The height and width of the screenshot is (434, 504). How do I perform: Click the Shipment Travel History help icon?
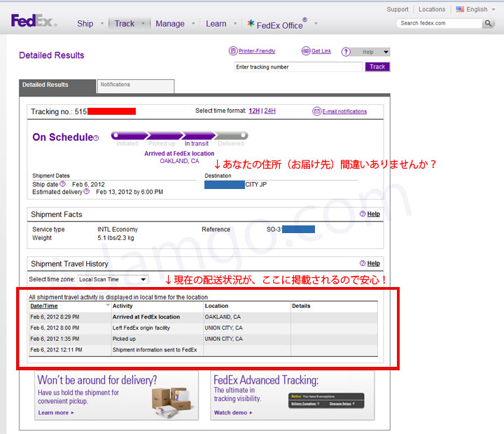363,263
